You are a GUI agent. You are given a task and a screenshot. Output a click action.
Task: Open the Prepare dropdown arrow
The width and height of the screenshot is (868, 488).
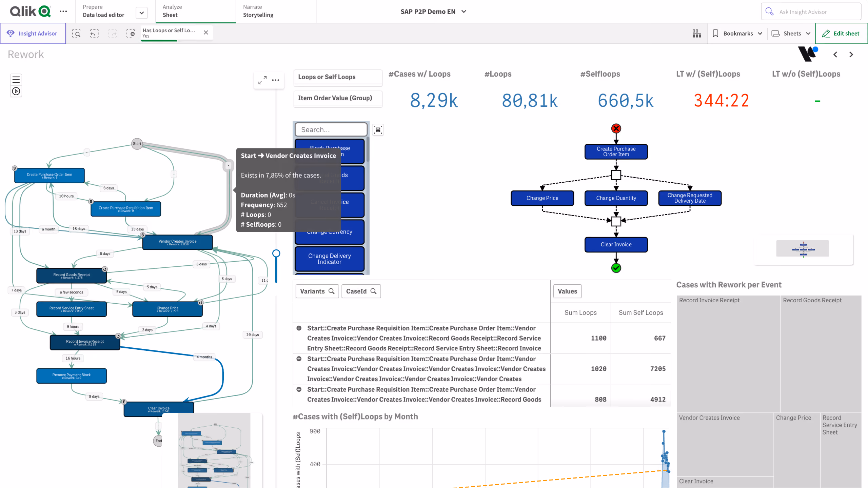click(142, 13)
